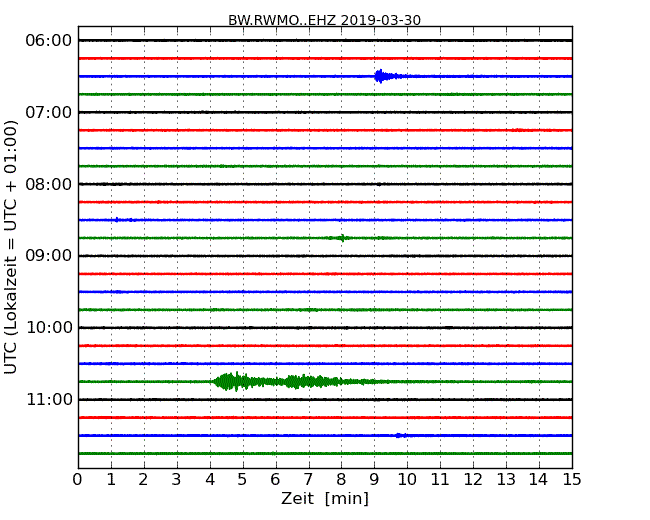Click the blue blip near minute 10 after 11:00

click(400, 435)
